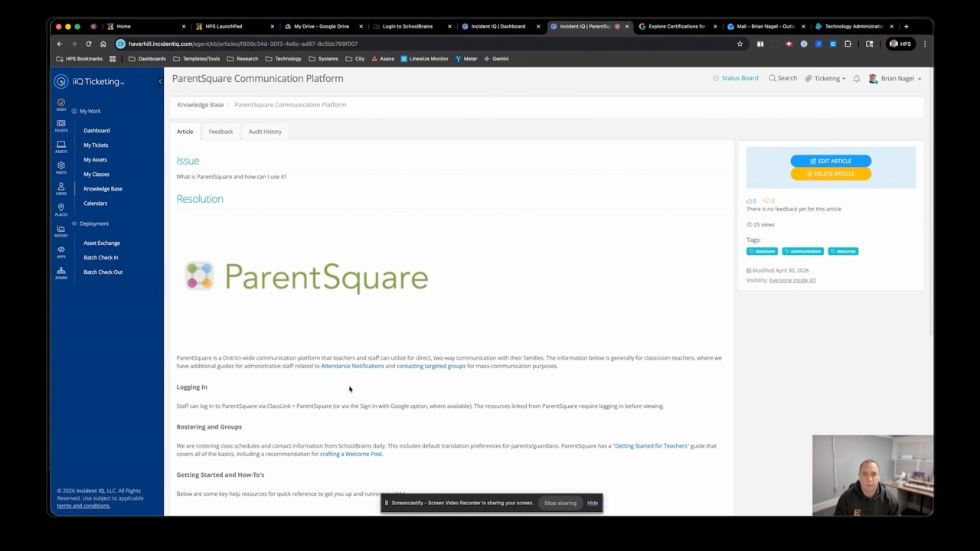This screenshot has height=551, width=980.
Task: Switch to the Audit History tab
Action: tap(265, 132)
